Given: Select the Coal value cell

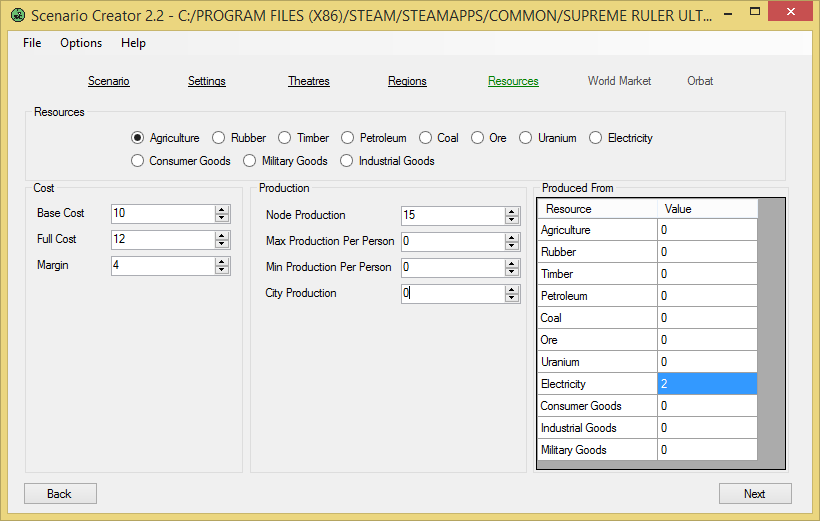Looking at the screenshot, I should tap(707, 318).
